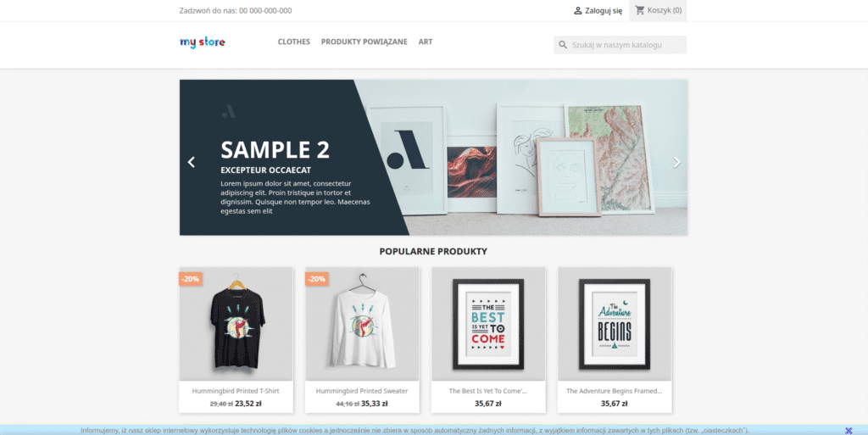Image resolution: width=868 pixels, height=435 pixels.
Task: Open Hummingbird Printed T-Shirt product image
Action: click(x=236, y=324)
